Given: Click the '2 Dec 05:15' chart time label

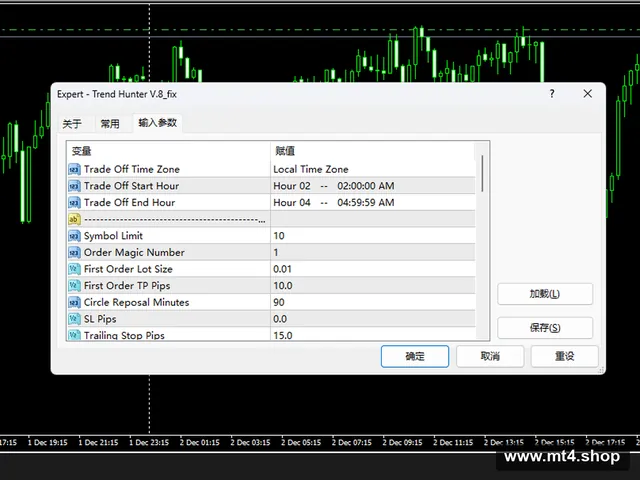Looking at the screenshot, I should pyautogui.click(x=301, y=442).
